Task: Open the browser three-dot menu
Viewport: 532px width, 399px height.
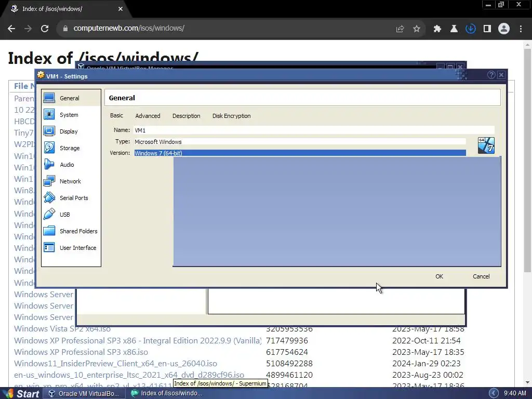Action: (521, 29)
